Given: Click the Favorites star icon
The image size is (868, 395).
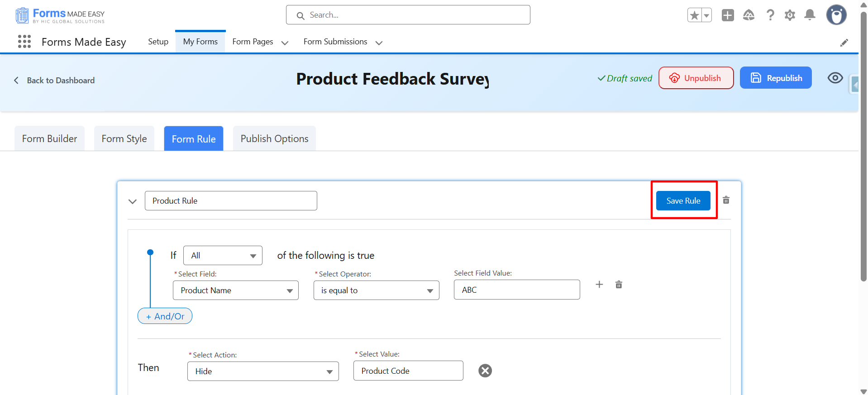Looking at the screenshot, I should pos(694,15).
